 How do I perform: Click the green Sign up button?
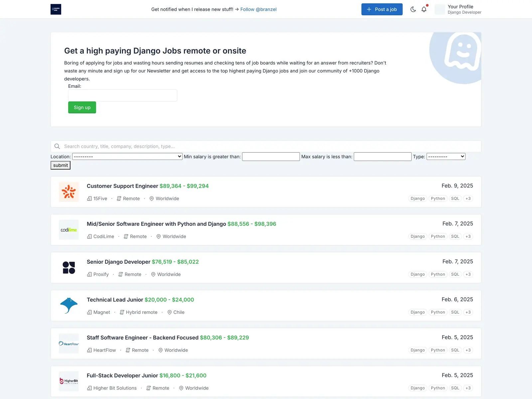tap(82, 107)
